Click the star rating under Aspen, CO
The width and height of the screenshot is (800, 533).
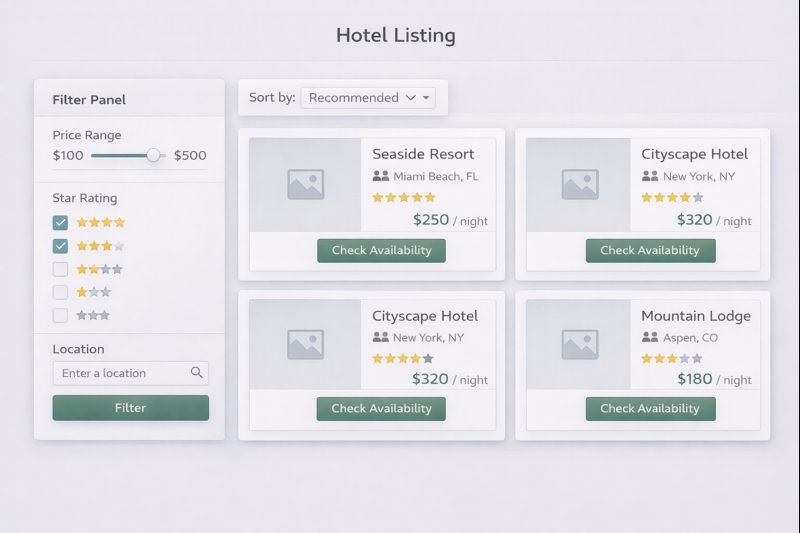[x=672, y=359]
